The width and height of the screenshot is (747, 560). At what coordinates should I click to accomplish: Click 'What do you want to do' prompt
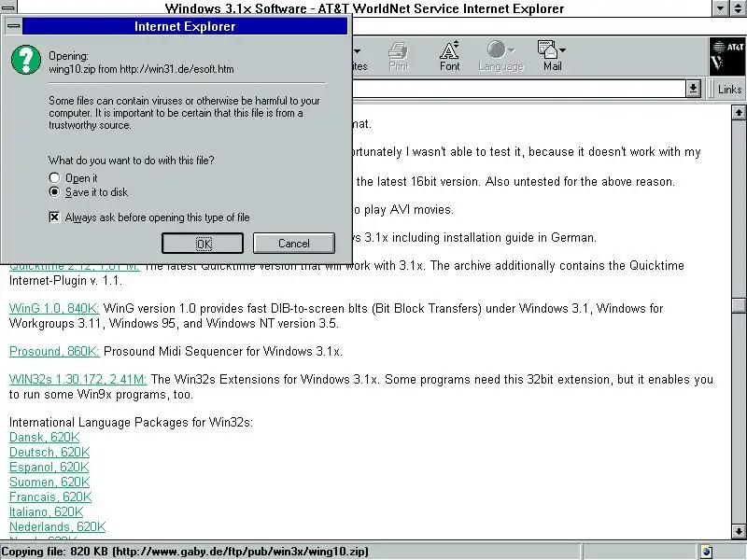coord(131,161)
